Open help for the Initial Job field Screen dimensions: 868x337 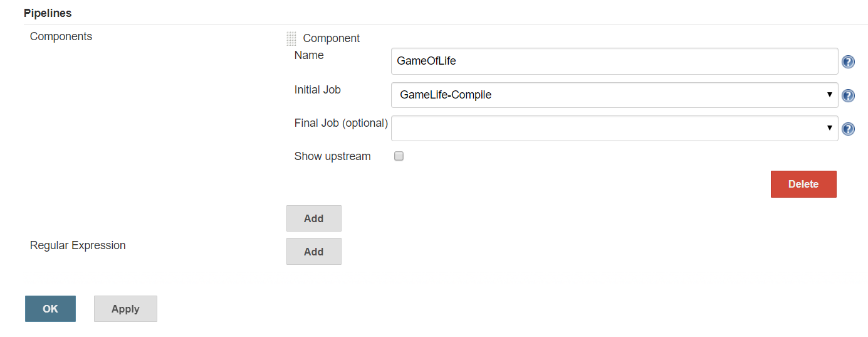[848, 96]
